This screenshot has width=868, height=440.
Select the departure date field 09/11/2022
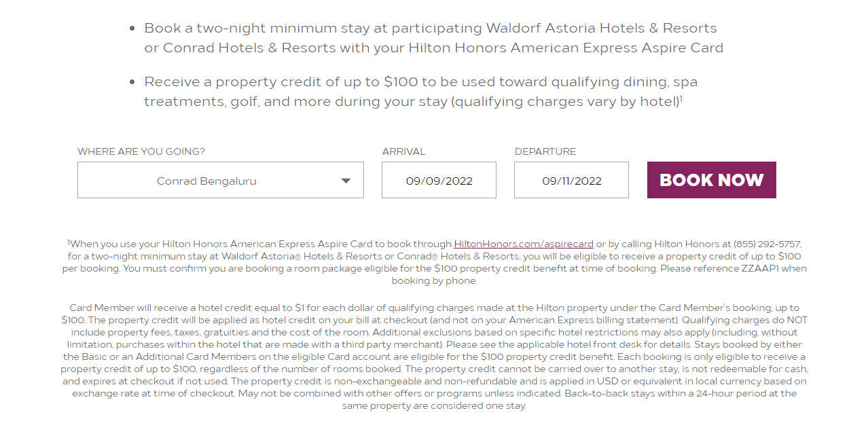tap(571, 180)
